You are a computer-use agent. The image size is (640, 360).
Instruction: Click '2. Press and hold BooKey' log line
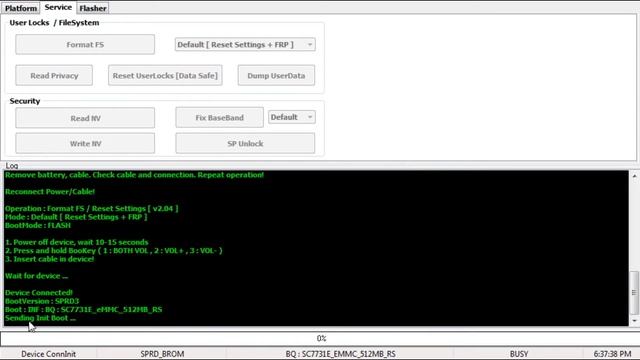[x=113, y=251]
